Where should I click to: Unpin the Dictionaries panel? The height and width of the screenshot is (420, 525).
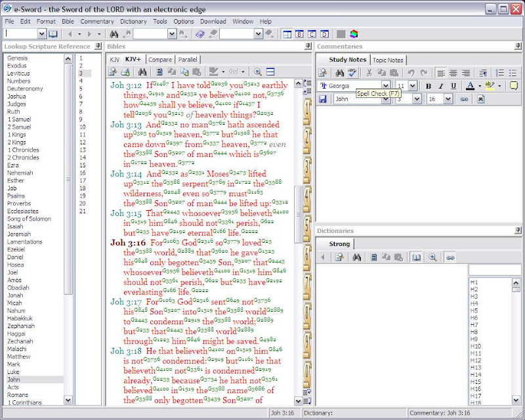[x=518, y=230]
